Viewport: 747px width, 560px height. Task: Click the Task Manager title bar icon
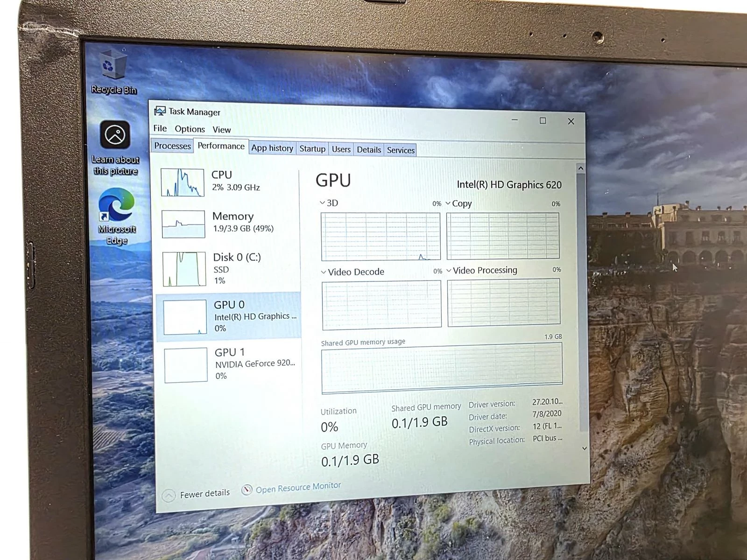click(x=160, y=111)
